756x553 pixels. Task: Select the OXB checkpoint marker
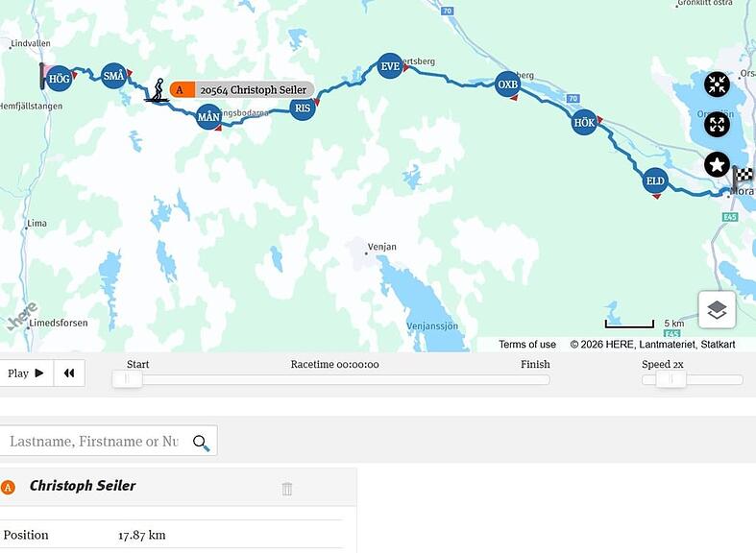508,84
